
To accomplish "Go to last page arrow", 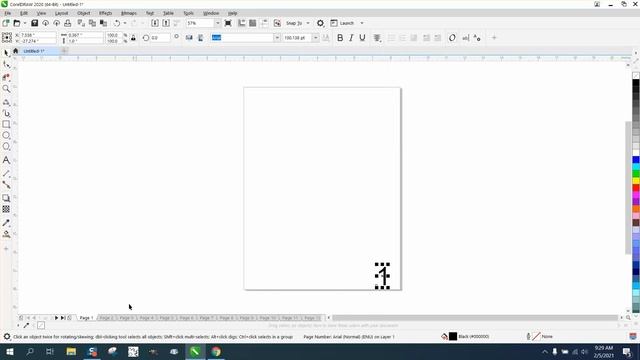I will pos(63,318).
